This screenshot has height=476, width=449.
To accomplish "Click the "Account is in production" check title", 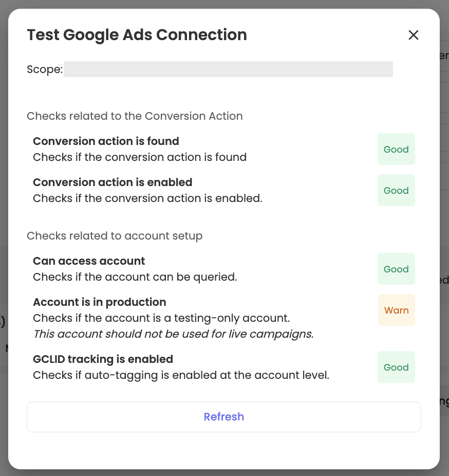I will [x=99, y=302].
